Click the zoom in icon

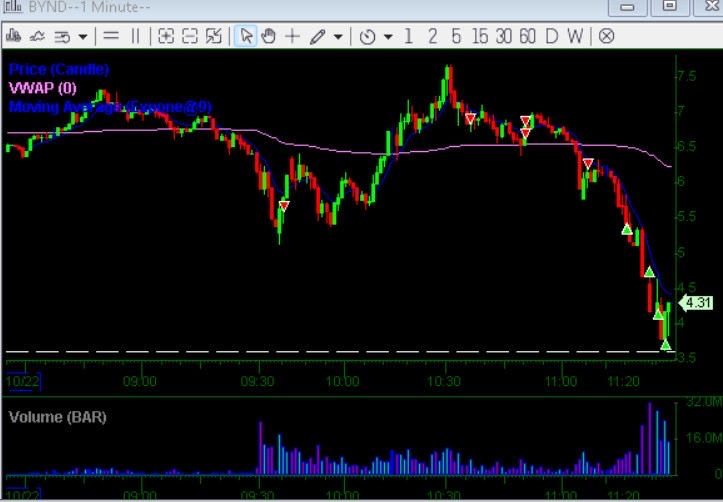166,36
